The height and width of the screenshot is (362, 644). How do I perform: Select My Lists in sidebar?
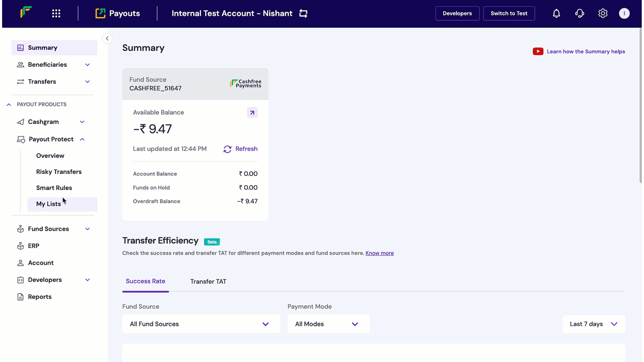49,204
